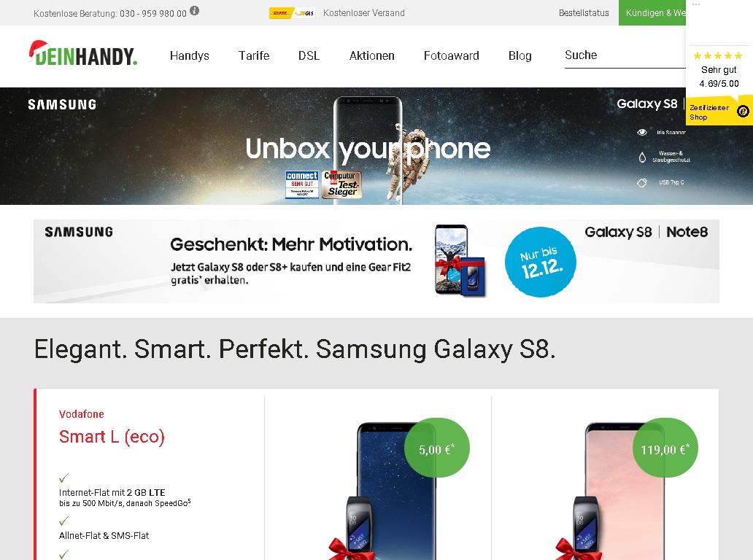Go to the DSL section
The height and width of the screenshot is (560, 753).
tap(309, 55)
